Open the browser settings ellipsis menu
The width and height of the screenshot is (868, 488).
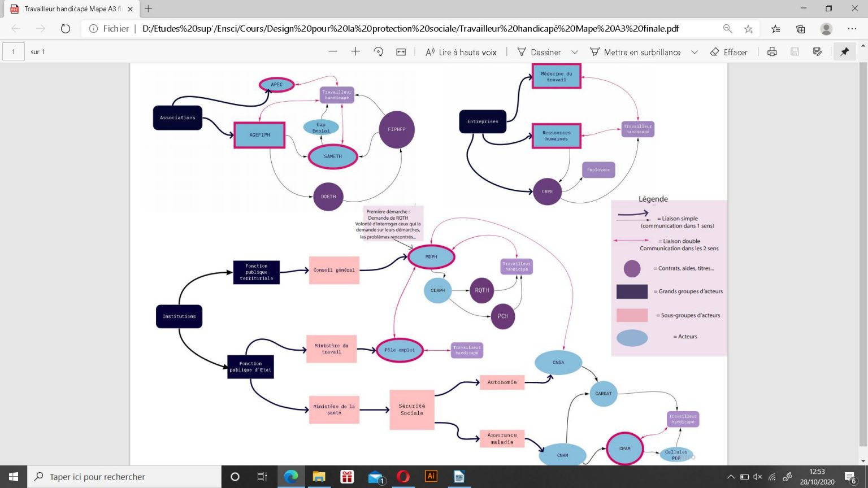click(852, 29)
